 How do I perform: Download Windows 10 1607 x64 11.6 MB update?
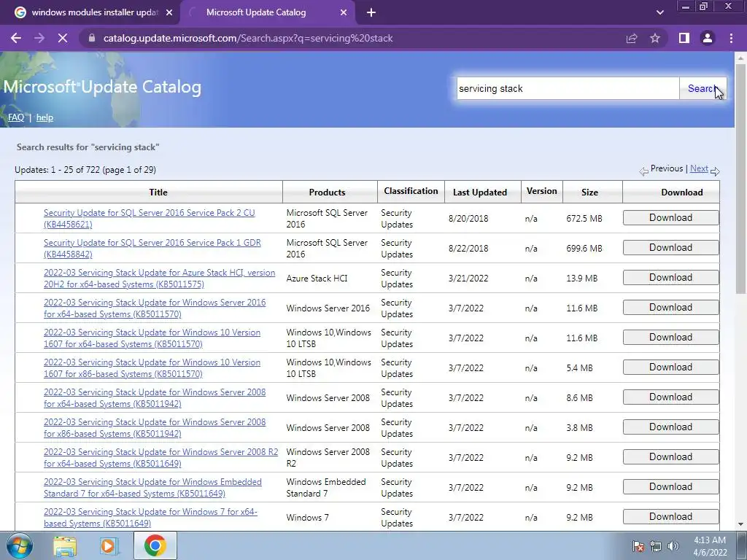click(x=671, y=338)
